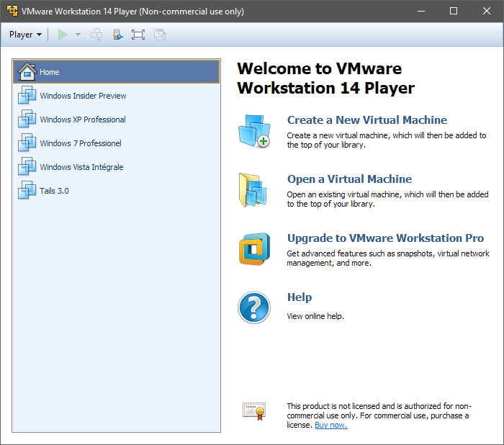Click the blue question mark Help icon

coord(254,307)
